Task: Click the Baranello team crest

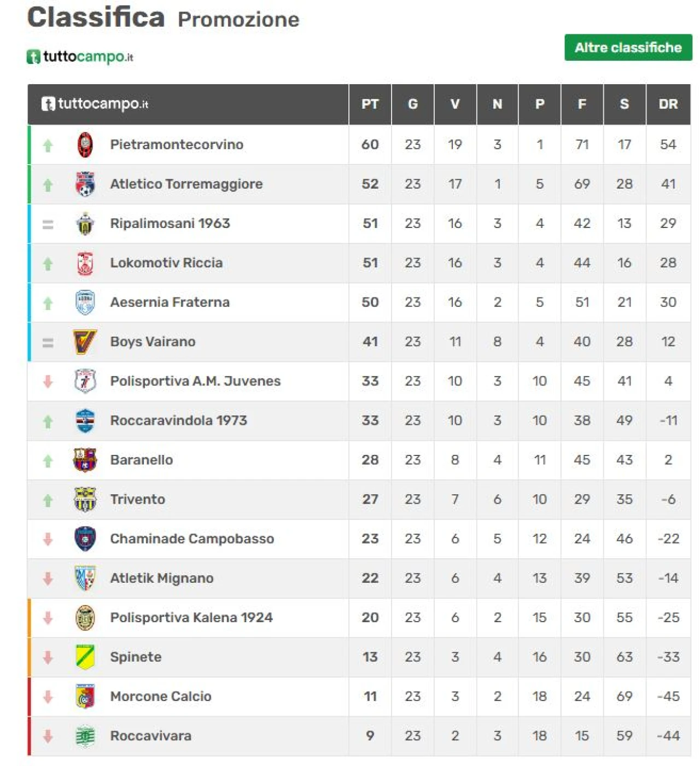Action: (85, 460)
